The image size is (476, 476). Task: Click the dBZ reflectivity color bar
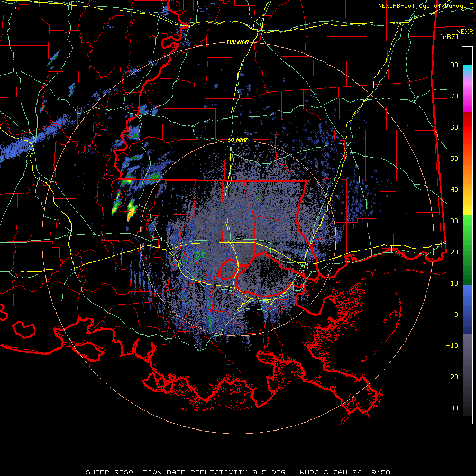467,235
